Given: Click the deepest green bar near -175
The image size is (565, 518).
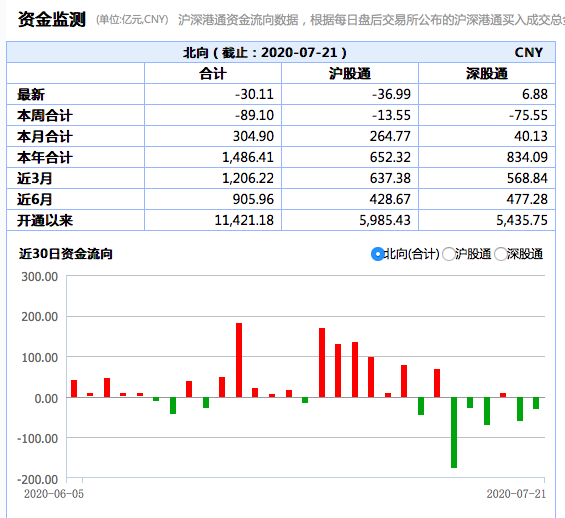Looking at the screenshot, I should click(x=454, y=433).
